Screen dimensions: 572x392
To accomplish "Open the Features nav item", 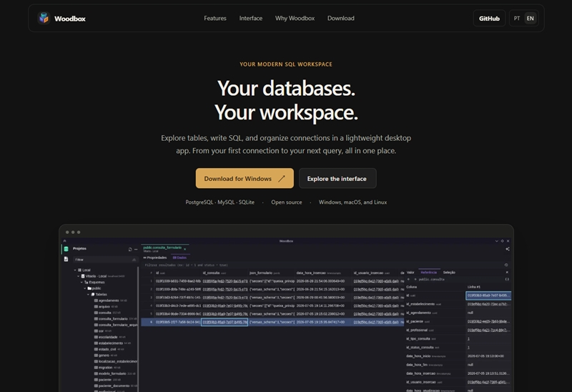I will coord(215,19).
